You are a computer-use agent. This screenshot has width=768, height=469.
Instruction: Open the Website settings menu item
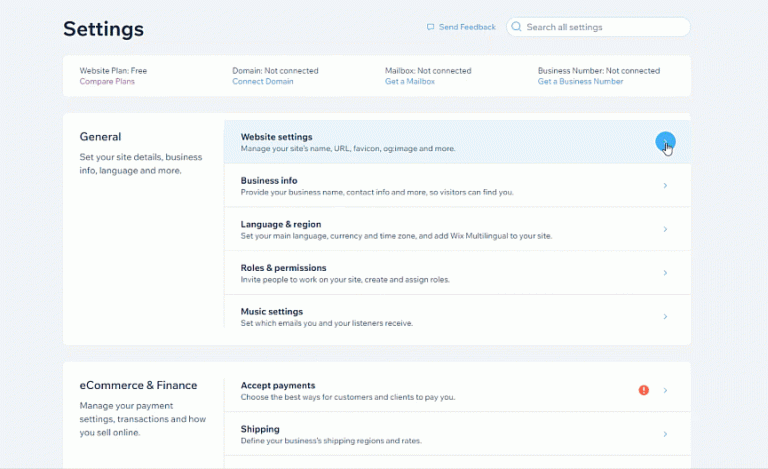[x=277, y=137]
